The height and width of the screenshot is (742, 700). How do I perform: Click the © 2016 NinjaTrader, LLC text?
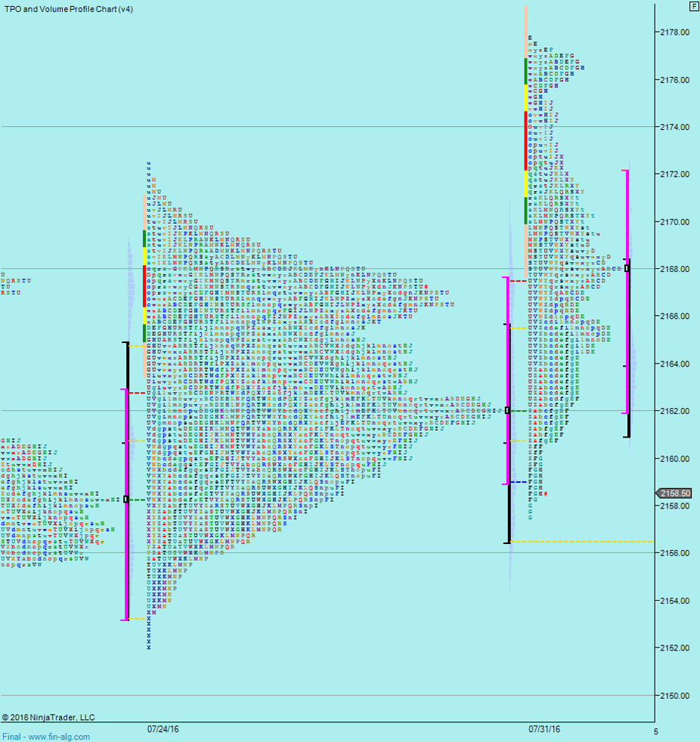(48, 717)
